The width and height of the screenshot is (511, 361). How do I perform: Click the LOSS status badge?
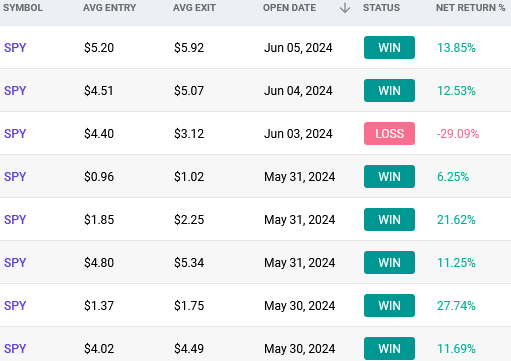(389, 134)
